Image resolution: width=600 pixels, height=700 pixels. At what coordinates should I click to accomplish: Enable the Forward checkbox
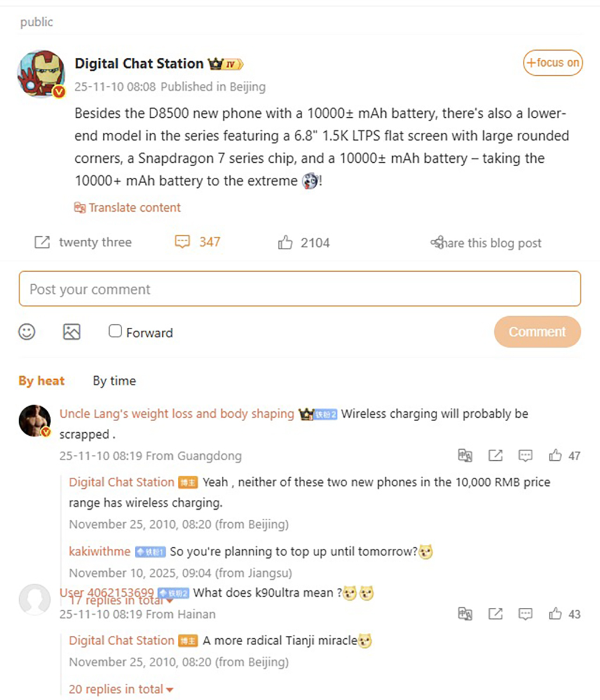coord(115,331)
